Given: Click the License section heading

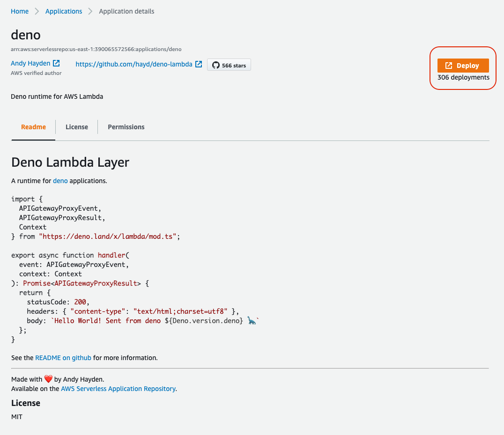Looking at the screenshot, I should pyautogui.click(x=26, y=403).
